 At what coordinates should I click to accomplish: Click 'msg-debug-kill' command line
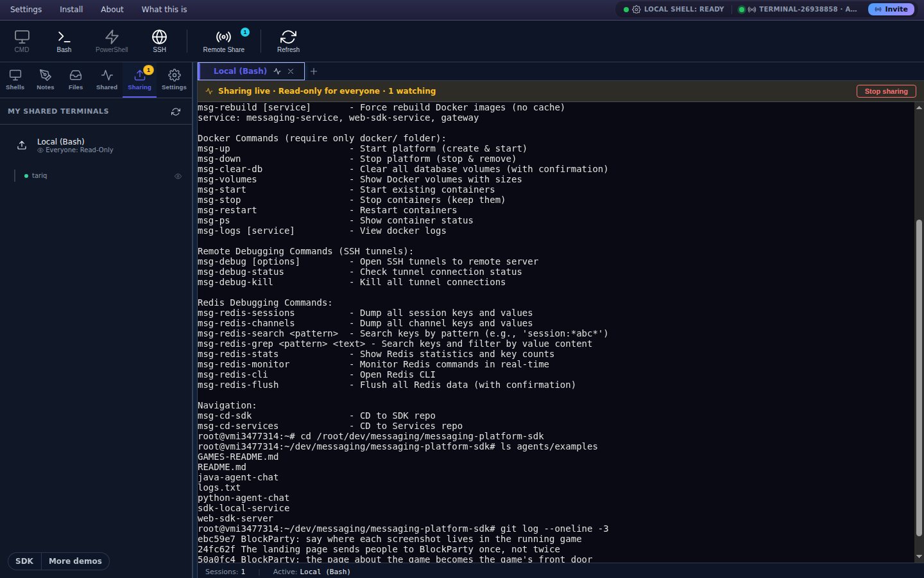tap(352, 283)
